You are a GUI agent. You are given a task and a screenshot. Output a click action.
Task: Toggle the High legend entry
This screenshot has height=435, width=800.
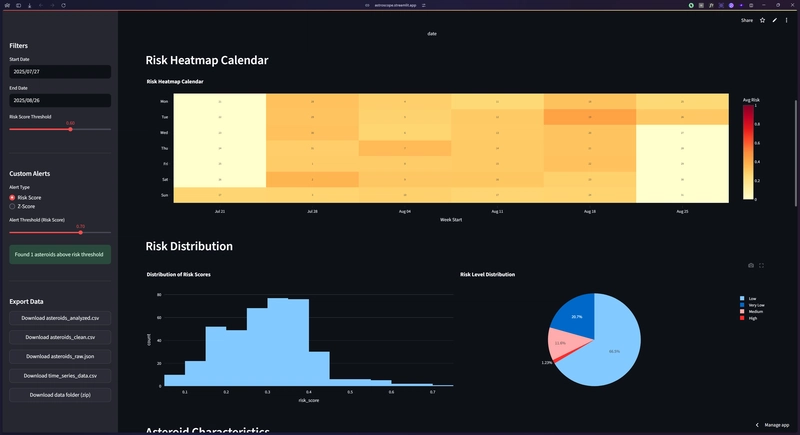click(x=748, y=318)
